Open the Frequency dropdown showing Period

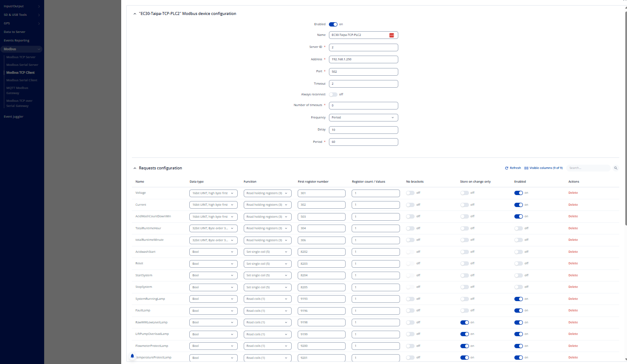click(x=363, y=118)
